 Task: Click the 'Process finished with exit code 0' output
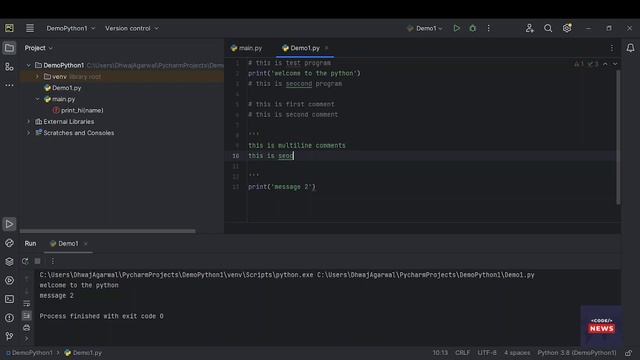pos(101,316)
